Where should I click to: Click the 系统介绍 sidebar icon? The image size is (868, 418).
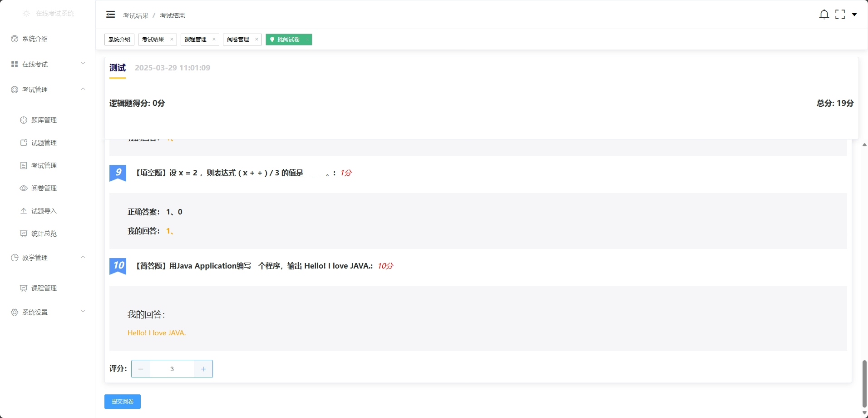(x=15, y=39)
